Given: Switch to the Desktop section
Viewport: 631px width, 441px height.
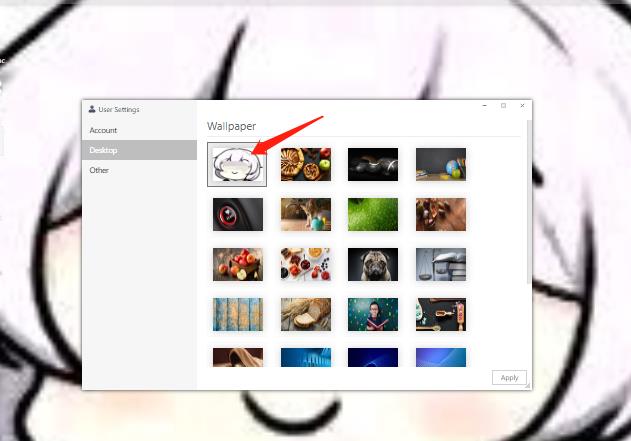Looking at the screenshot, I should tap(139, 150).
